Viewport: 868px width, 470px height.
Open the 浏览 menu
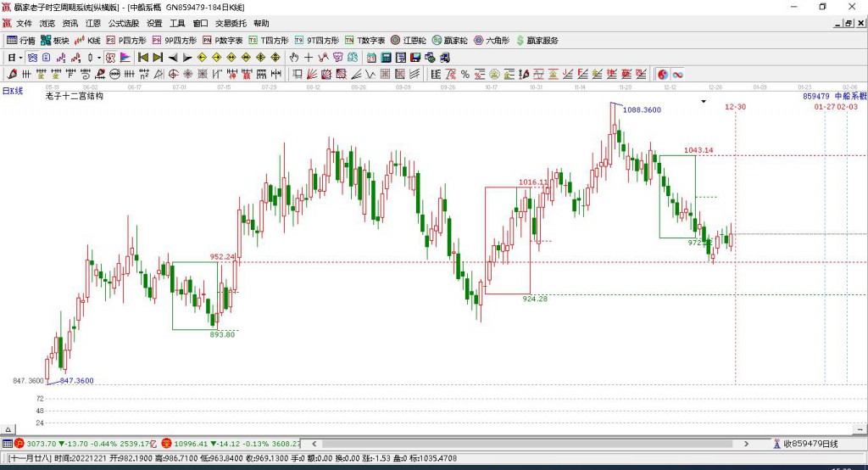pyautogui.click(x=47, y=23)
